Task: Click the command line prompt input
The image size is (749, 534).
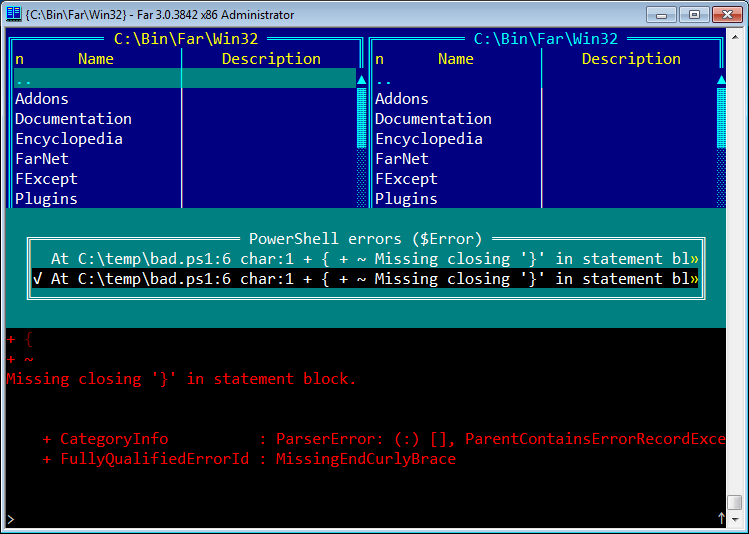Action: pyautogui.click(x=361, y=519)
